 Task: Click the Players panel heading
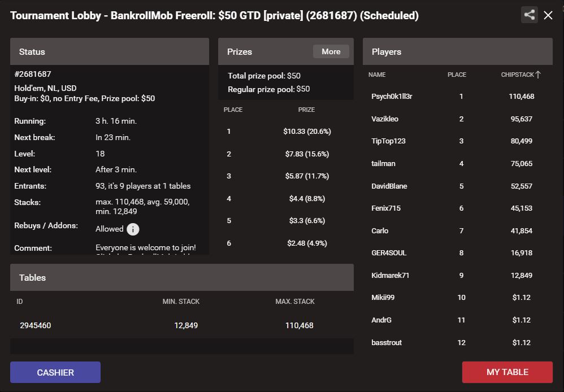click(387, 52)
